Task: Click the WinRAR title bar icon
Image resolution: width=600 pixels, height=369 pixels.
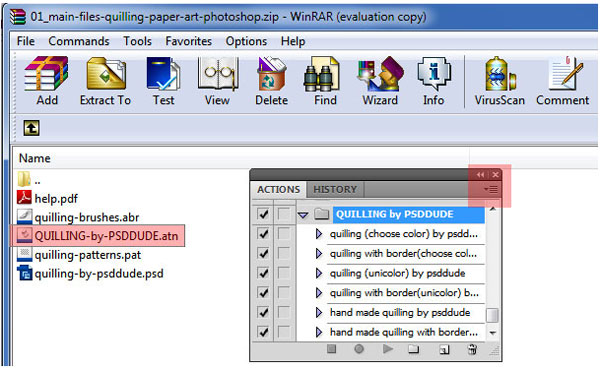Action: tap(18, 16)
